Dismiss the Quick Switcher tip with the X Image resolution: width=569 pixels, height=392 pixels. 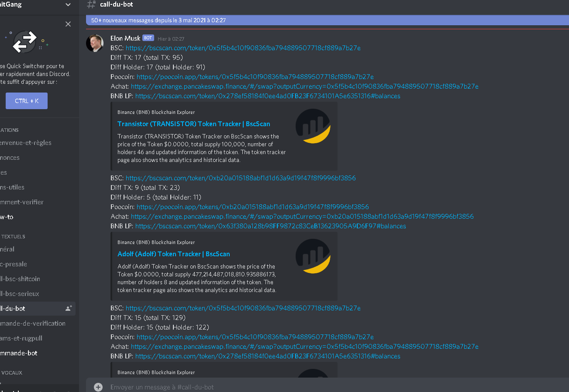point(68,24)
